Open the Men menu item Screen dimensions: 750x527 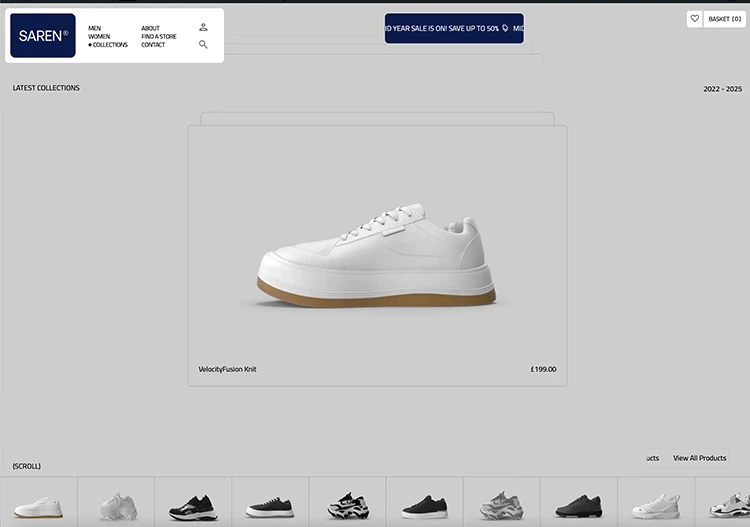(95, 28)
